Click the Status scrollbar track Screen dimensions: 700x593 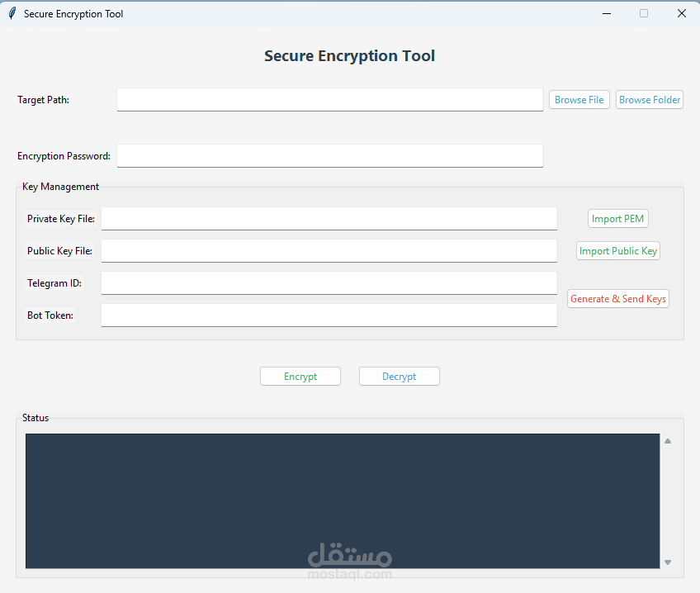667,501
